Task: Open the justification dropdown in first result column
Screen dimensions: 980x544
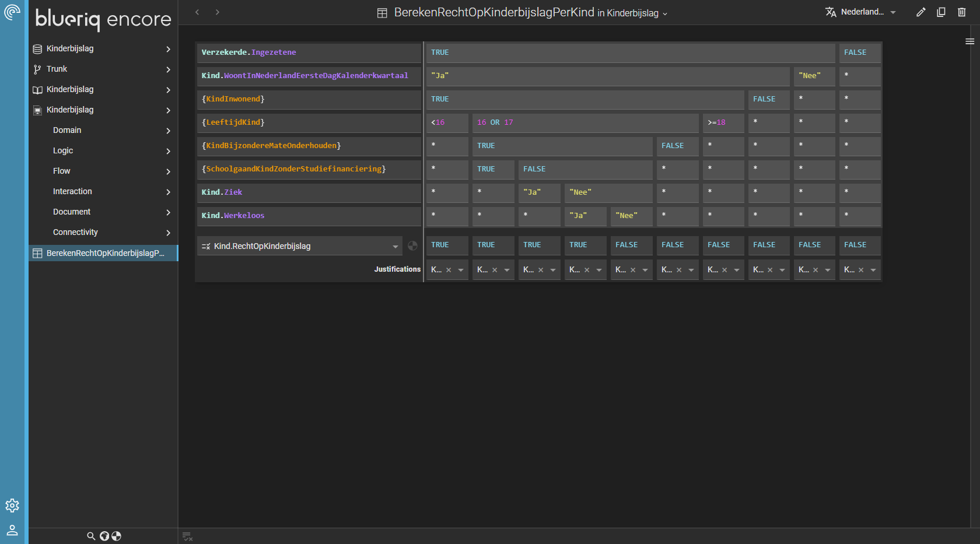Action: (x=461, y=270)
